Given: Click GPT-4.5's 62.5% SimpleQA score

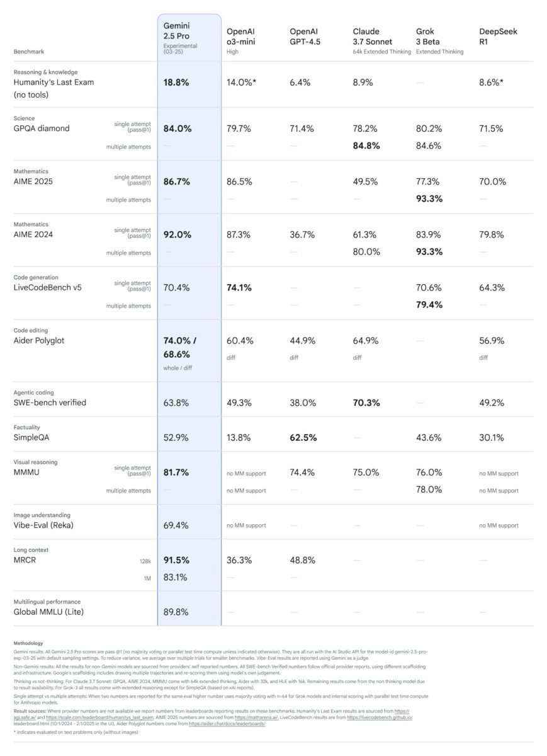Looking at the screenshot, I should point(303,438).
